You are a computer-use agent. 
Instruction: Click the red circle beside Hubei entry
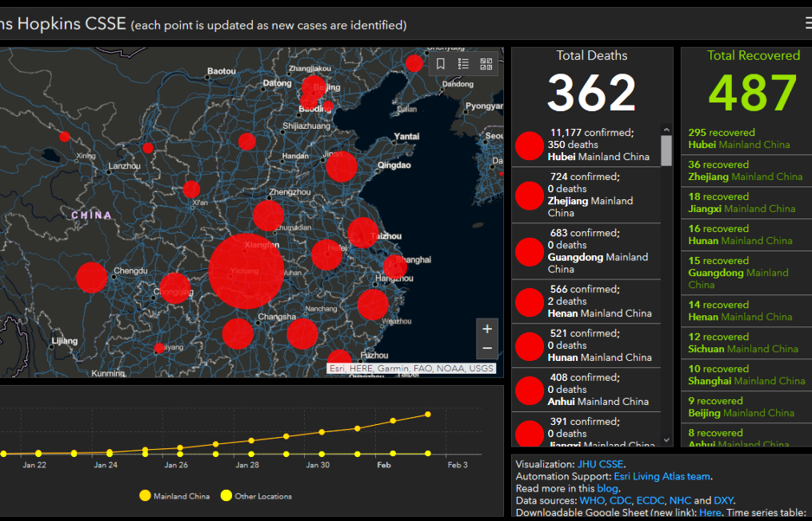tap(530, 146)
